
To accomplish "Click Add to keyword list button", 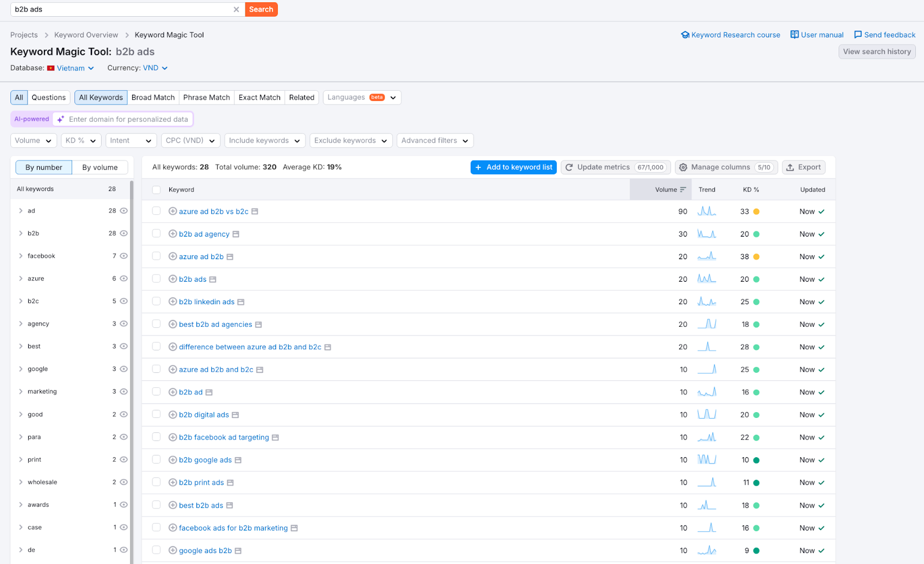I will pyautogui.click(x=513, y=167).
